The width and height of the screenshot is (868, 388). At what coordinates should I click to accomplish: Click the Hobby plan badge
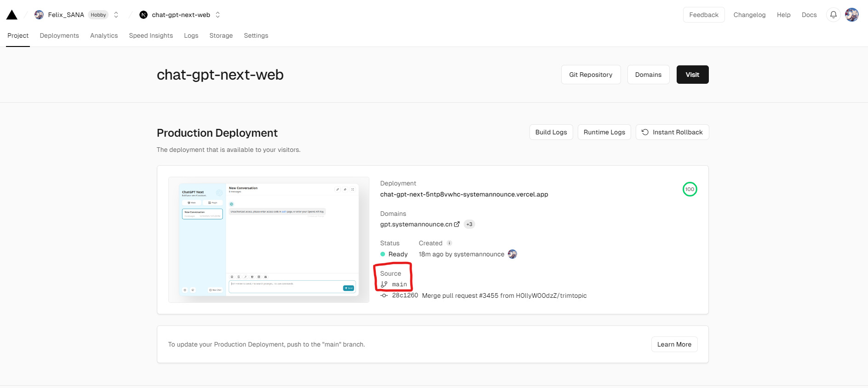tap(98, 15)
